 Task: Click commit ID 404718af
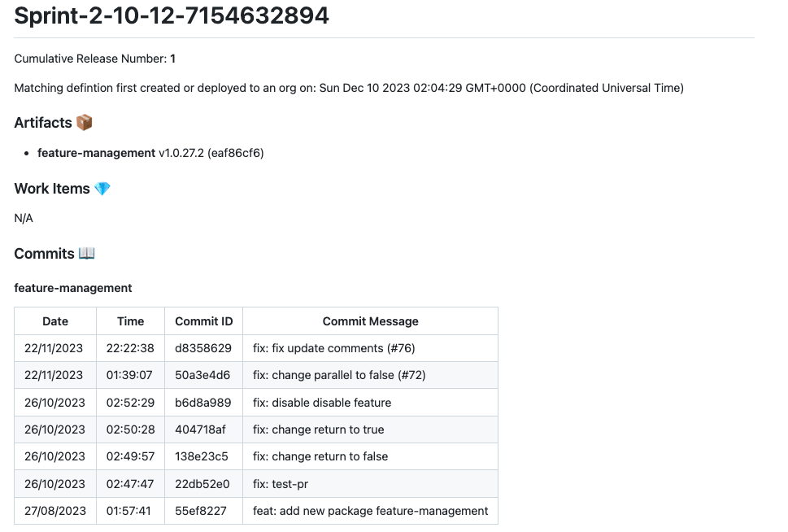coord(202,430)
